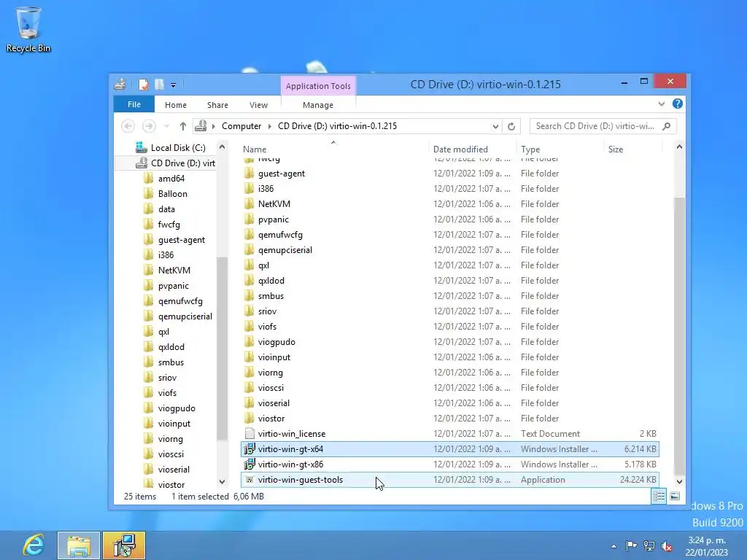The height and width of the screenshot is (560, 747).
Task: Click the New Folder quick access icon
Action: pyautogui.click(x=159, y=85)
